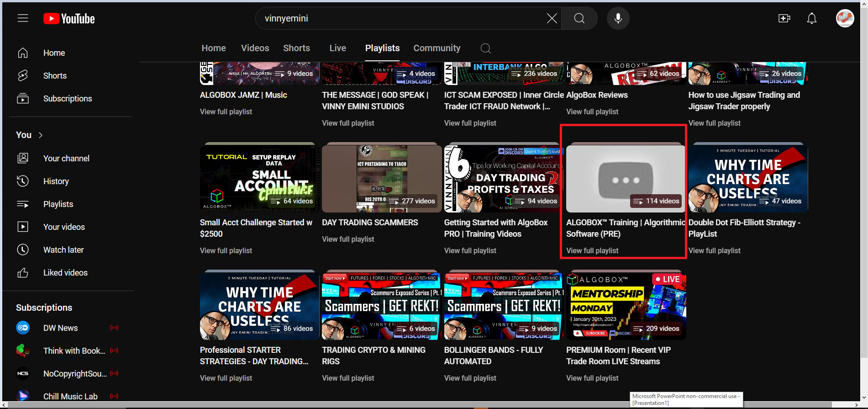Click the Home sidebar icon
Viewport: 868px width, 409px height.
pos(23,53)
